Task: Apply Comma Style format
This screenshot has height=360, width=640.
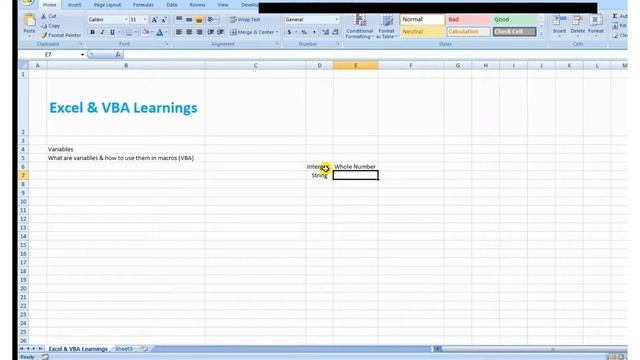Action: [x=314, y=32]
